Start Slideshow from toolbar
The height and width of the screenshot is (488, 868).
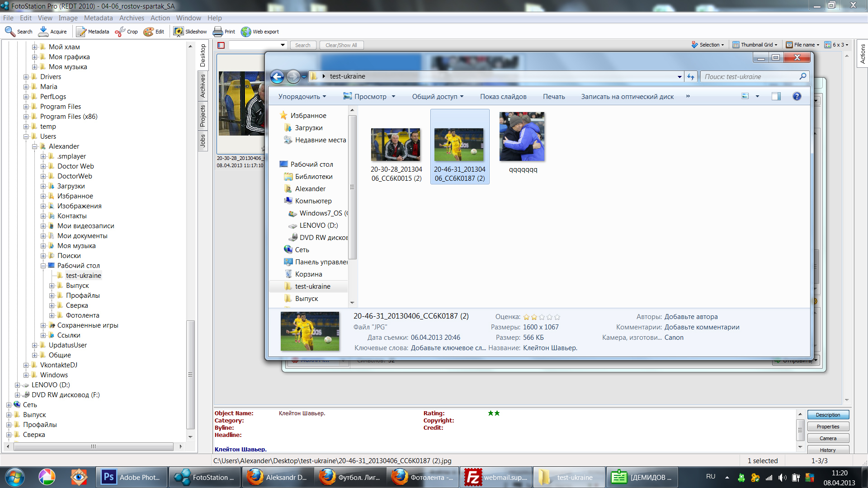[179, 31]
